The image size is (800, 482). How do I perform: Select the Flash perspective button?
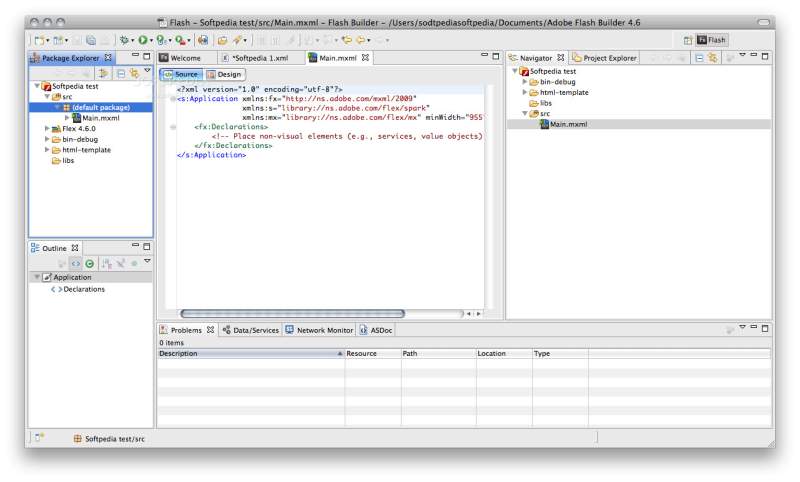712,40
